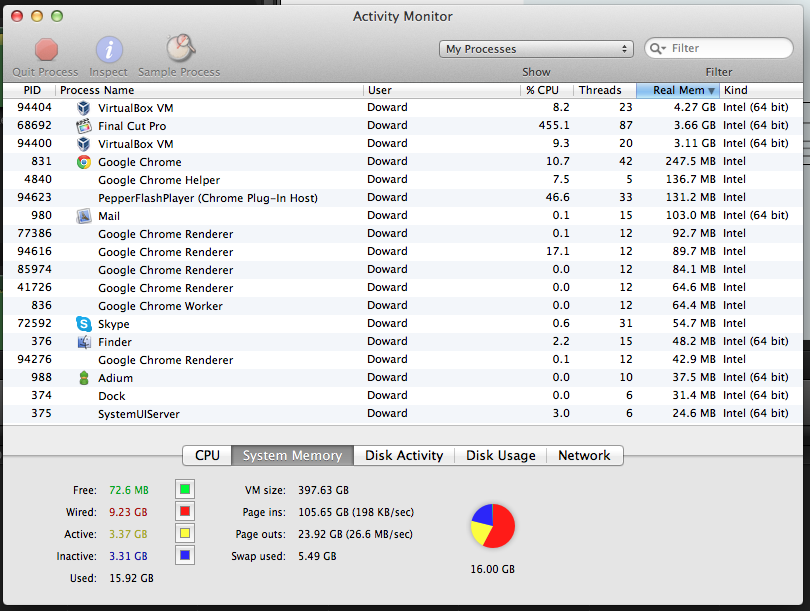Click the 455.1 CPU value
This screenshot has width=810, height=611.
click(x=554, y=126)
